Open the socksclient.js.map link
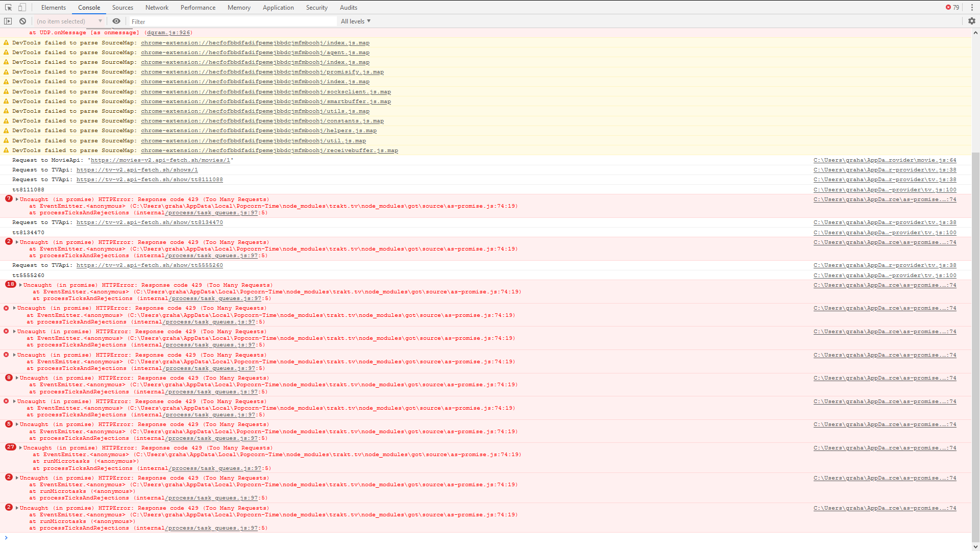 click(266, 92)
